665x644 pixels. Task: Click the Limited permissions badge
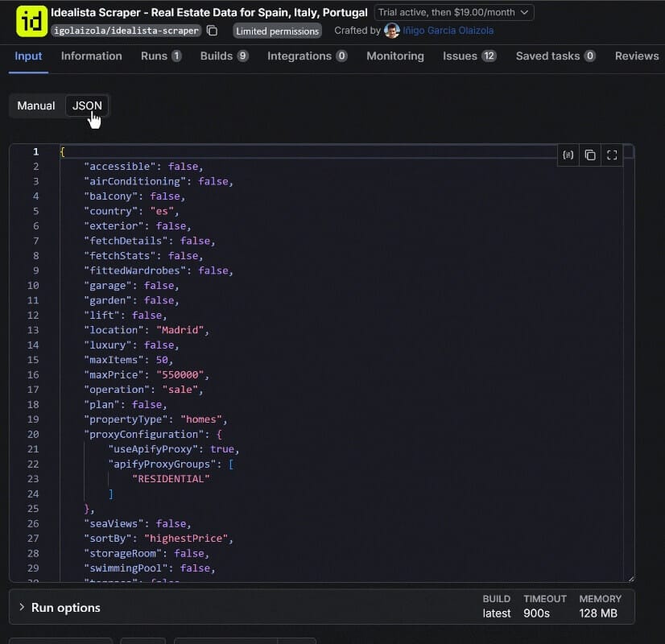[x=277, y=31]
